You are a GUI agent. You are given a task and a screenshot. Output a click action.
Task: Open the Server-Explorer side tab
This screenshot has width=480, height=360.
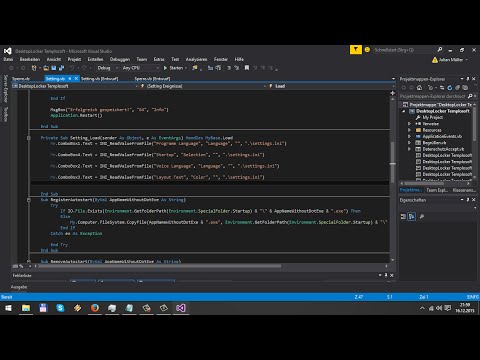pyautogui.click(x=5, y=89)
